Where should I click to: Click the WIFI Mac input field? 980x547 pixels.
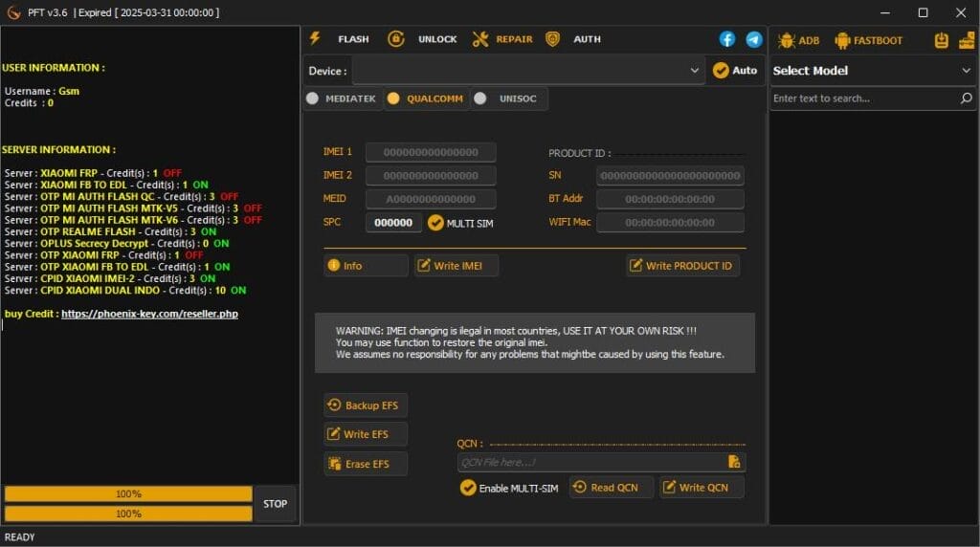[x=670, y=222]
